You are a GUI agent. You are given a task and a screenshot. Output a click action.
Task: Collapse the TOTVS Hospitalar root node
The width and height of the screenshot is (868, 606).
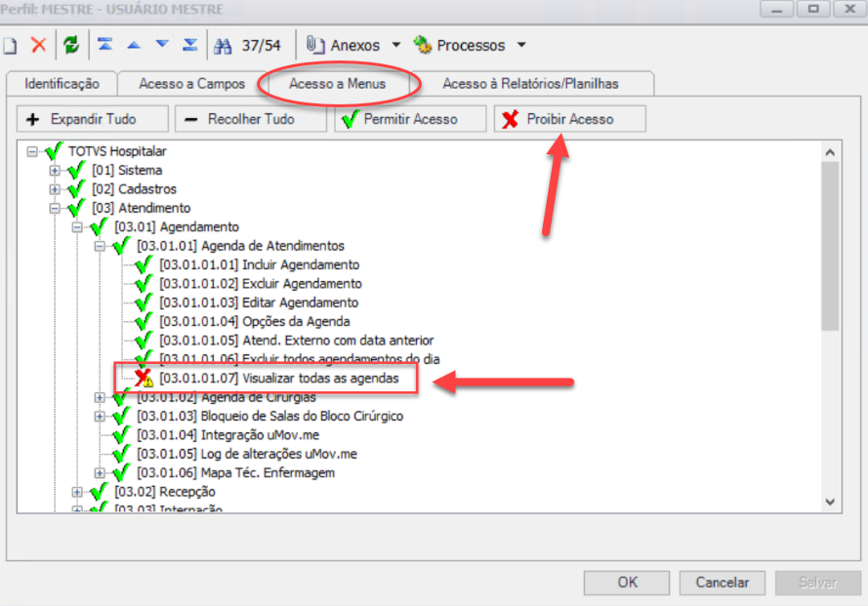32,151
